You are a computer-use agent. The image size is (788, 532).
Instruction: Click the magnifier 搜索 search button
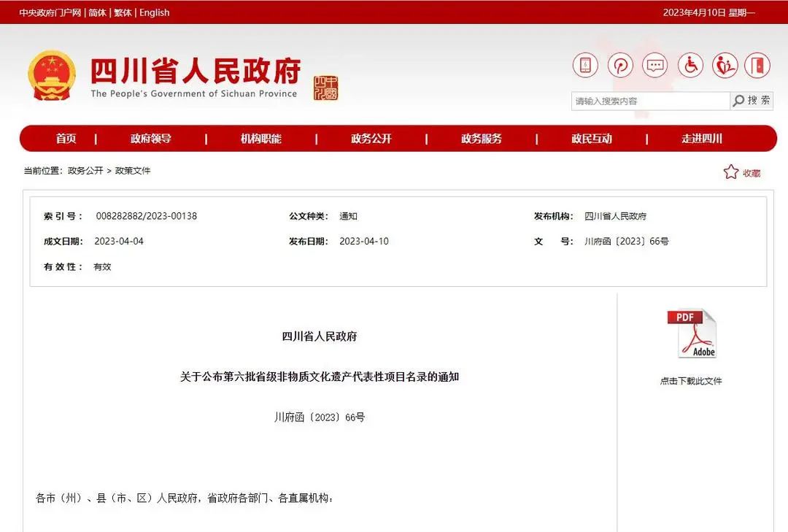coord(752,101)
